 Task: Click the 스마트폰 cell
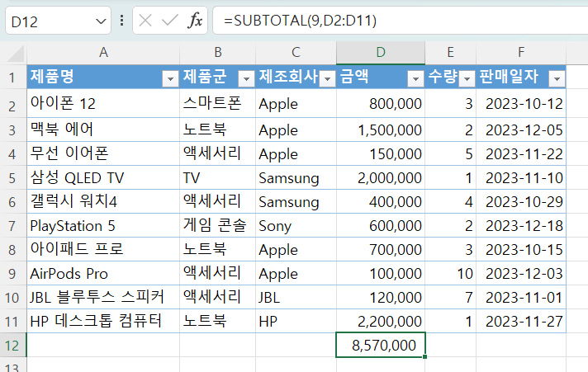(218, 103)
